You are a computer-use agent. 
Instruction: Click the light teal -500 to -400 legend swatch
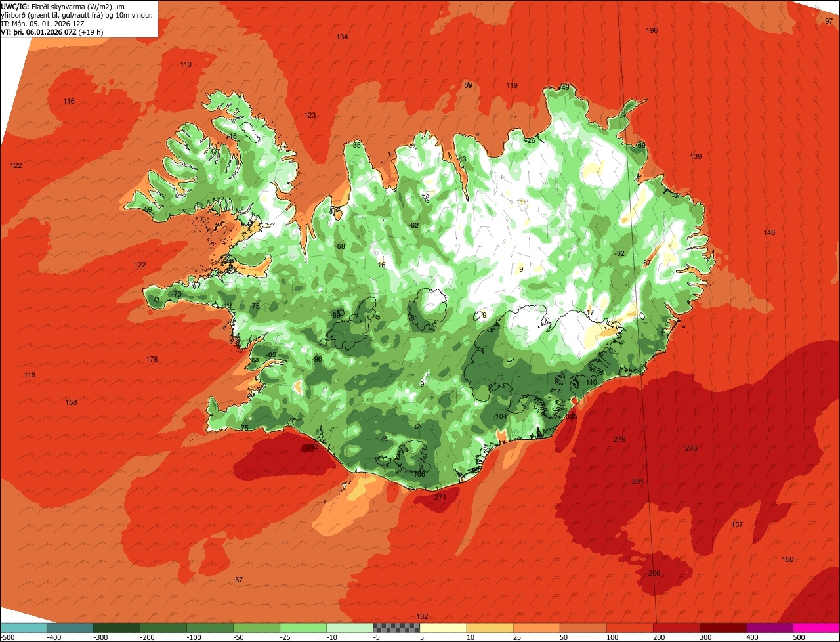pyautogui.click(x=24, y=628)
